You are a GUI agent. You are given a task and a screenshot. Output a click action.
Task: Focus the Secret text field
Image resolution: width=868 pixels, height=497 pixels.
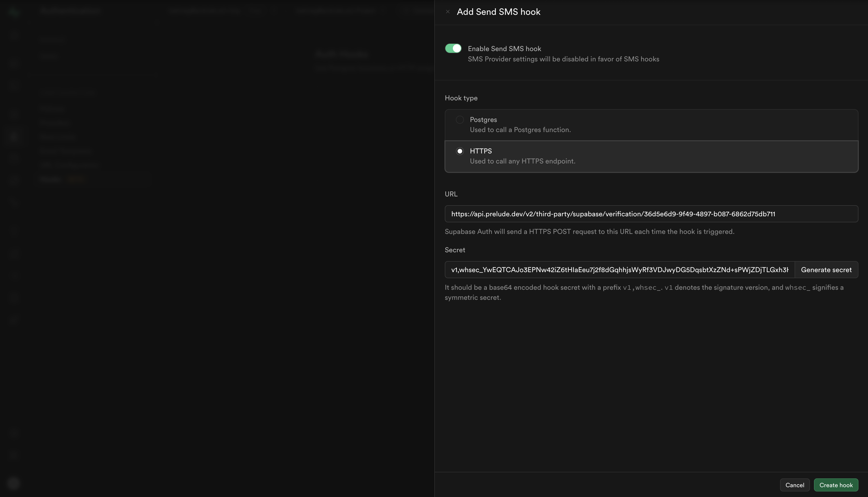619,270
